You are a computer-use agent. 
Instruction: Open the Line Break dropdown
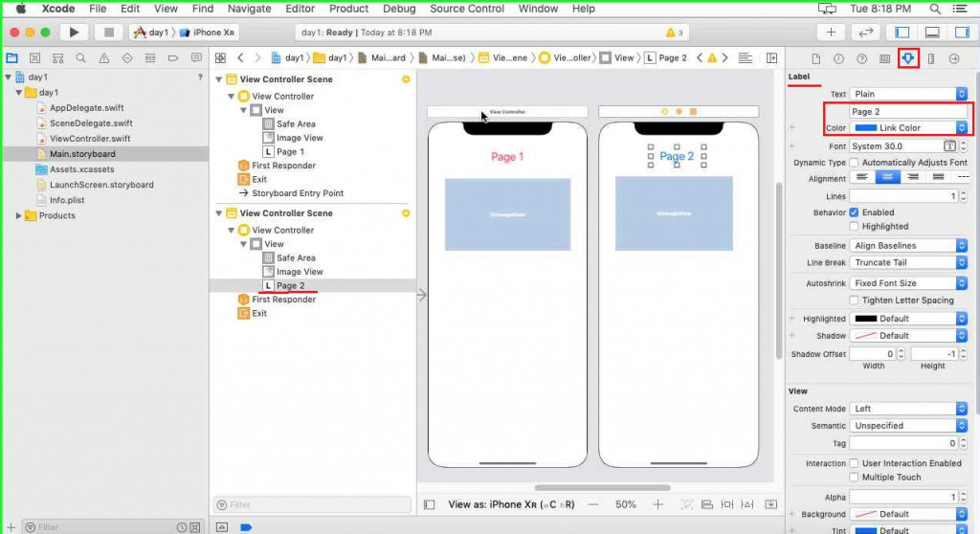coord(908,262)
